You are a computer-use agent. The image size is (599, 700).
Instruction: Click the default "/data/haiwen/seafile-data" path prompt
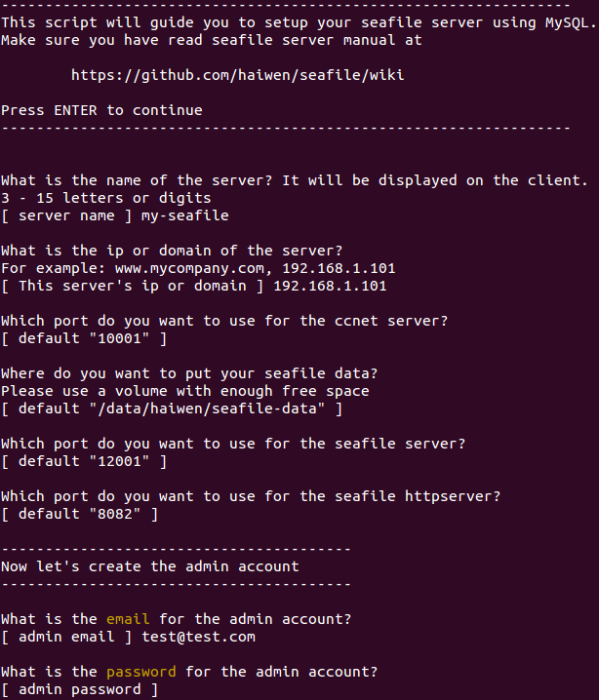[172, 408]
